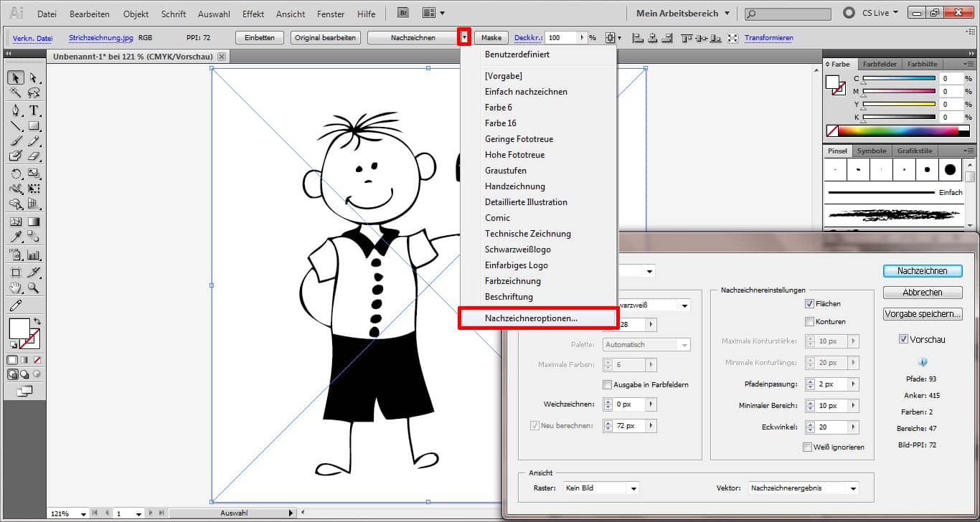980x522 pixels.
Task: Click the Einbetten button
Action: pyautogui.click(x=259, y=37)
